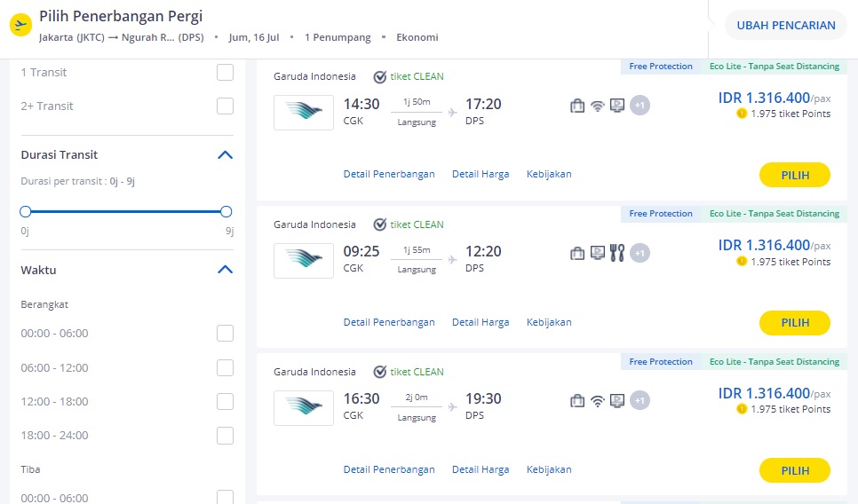Click WiFi icon on the 14:30 flight
The width and height of the screenshot is (858, 504).
coord(598,106)
